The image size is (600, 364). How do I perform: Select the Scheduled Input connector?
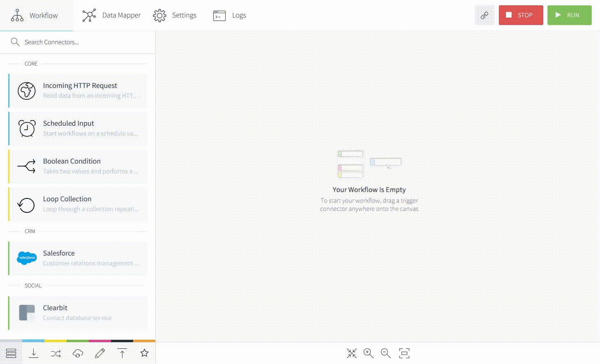(x=78, y=129)
